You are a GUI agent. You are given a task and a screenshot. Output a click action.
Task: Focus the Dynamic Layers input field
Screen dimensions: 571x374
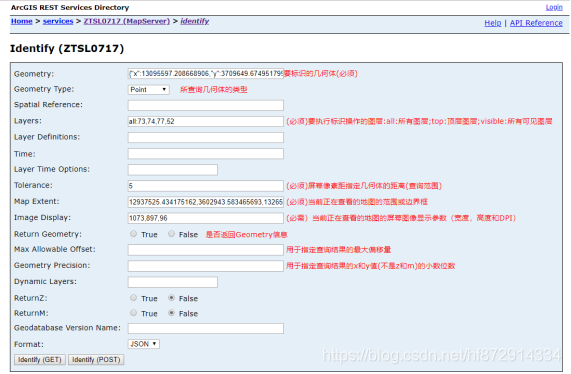[173, 282]
